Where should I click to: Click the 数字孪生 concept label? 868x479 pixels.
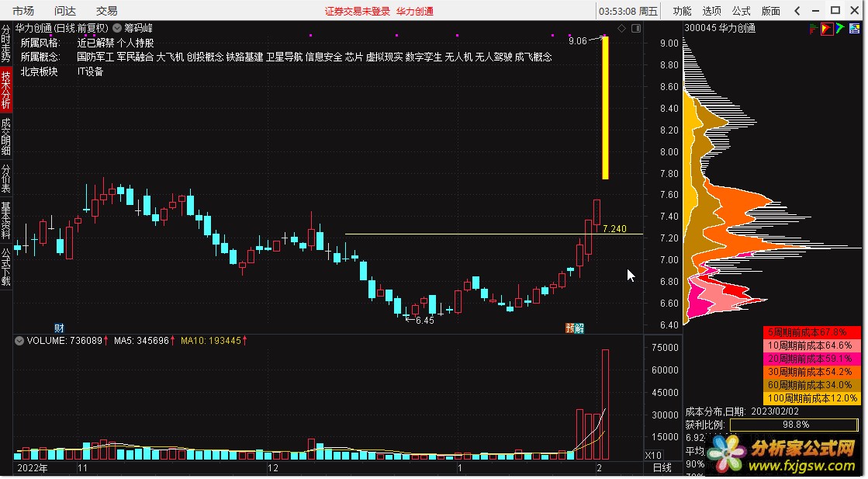[424, 57]
